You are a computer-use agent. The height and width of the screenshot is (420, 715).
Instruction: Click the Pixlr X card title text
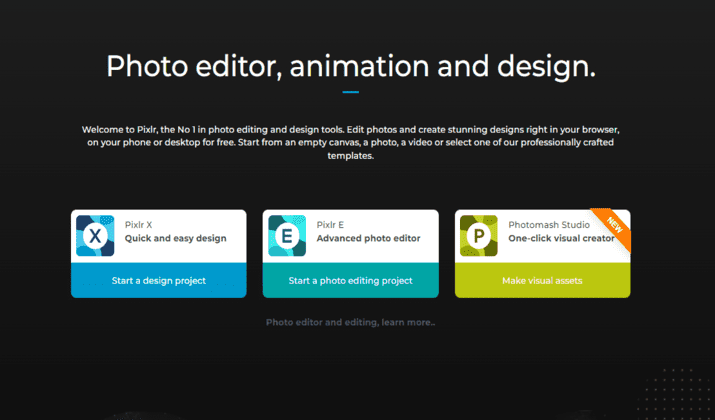click(x=139, y=225)
